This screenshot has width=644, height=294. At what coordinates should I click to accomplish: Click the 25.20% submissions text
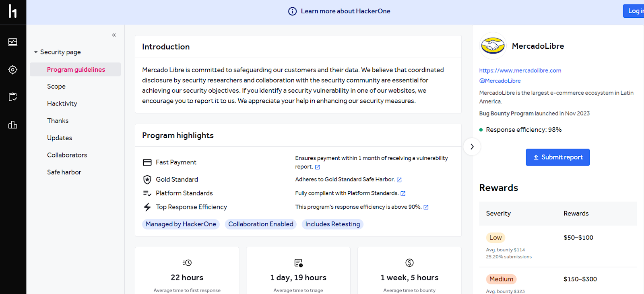[x=509, y=257]
